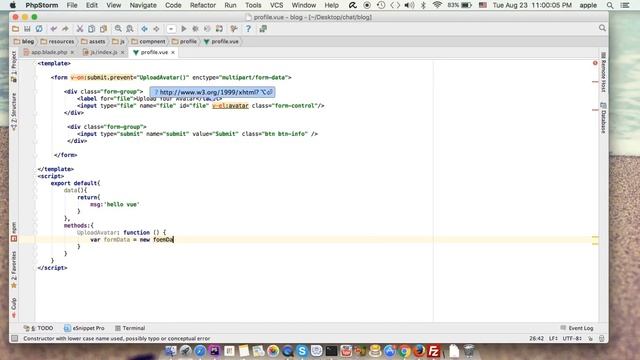Open the Tools menu
Viewport: 640px width, 360px height.
(253, 5)
